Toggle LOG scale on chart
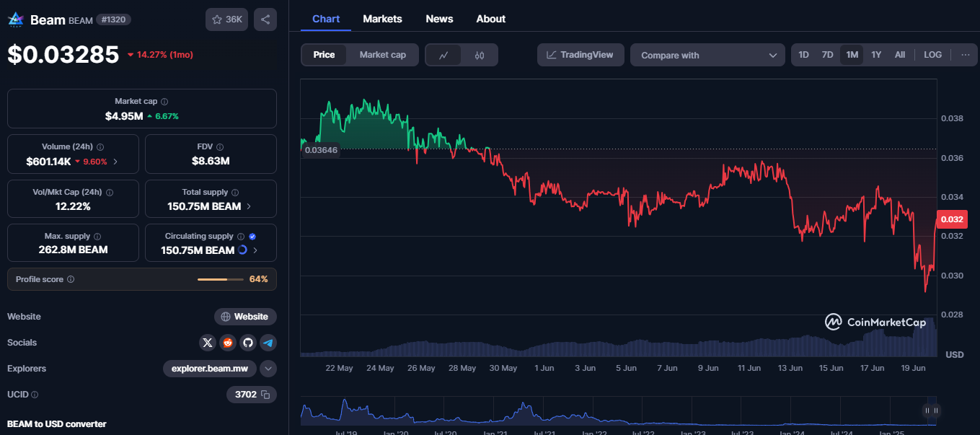The width and height of the screenshot is (980, 435). (x=932, y=55)
